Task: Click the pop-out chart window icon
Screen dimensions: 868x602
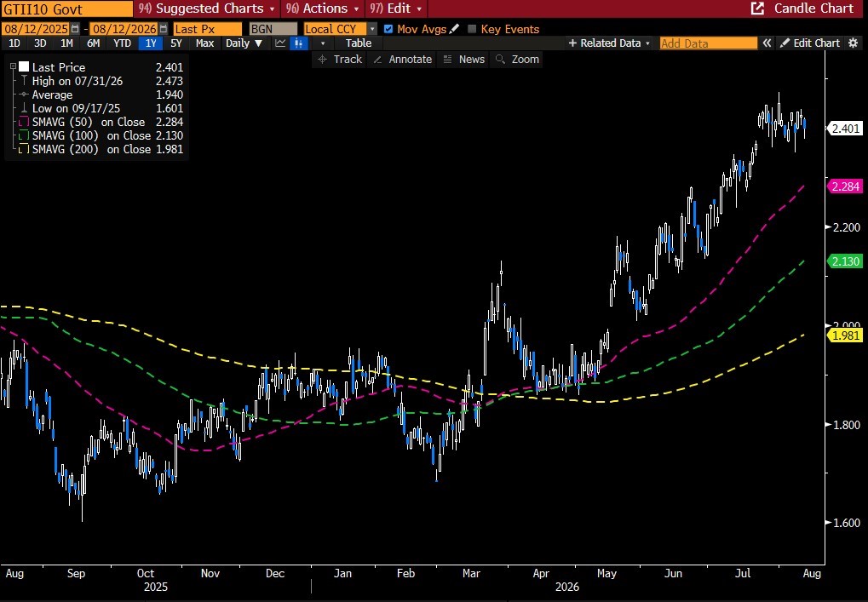Action: point(757,9)
